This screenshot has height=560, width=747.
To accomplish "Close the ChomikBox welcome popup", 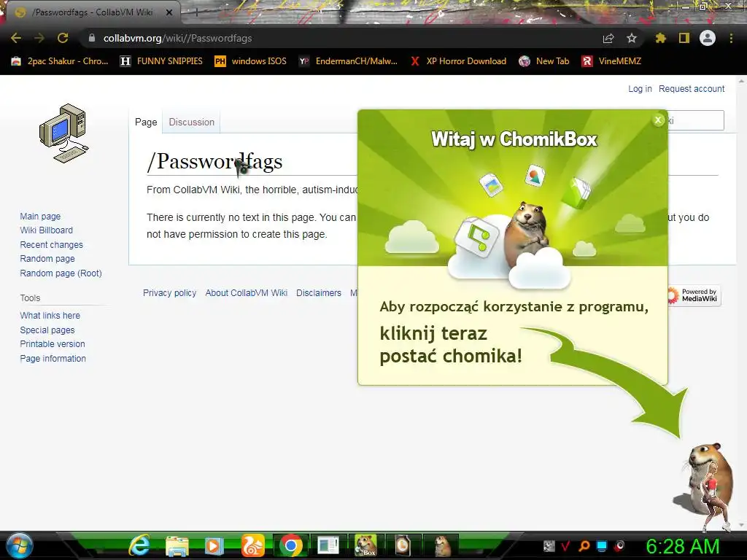I will [658, 120].
